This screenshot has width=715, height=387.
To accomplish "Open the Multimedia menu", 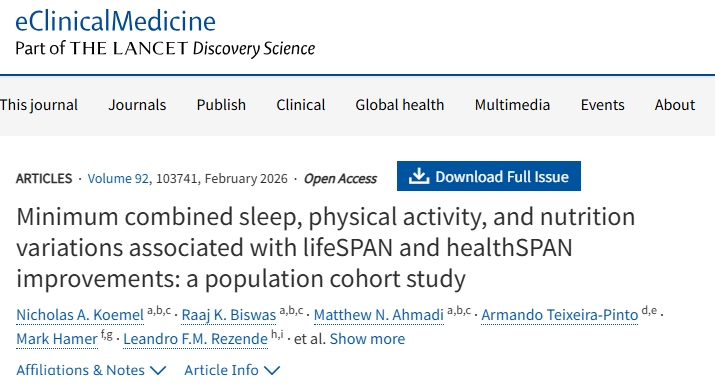I will click(512, 105).
